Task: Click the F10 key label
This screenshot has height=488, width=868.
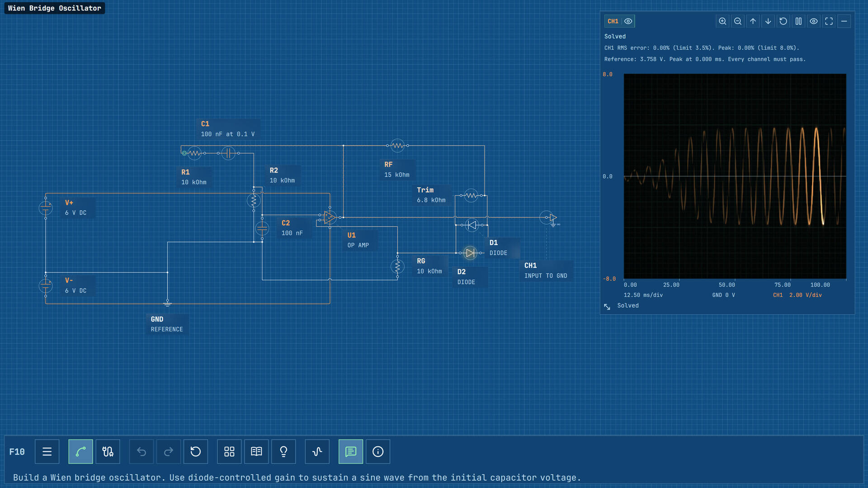Action: [17, 452]
